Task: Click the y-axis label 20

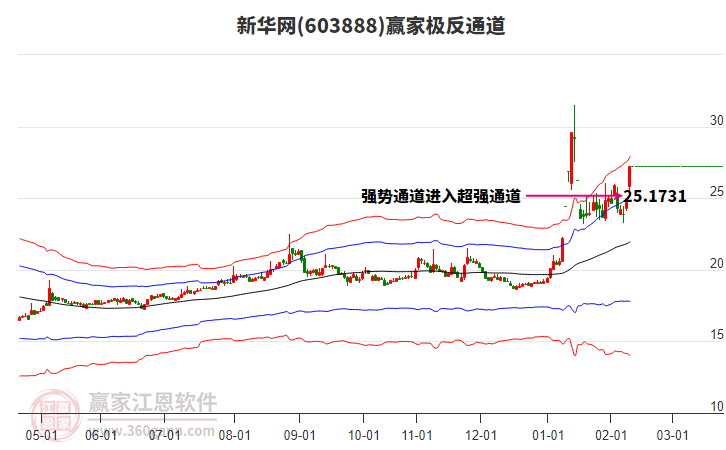Action: point(716,263)
